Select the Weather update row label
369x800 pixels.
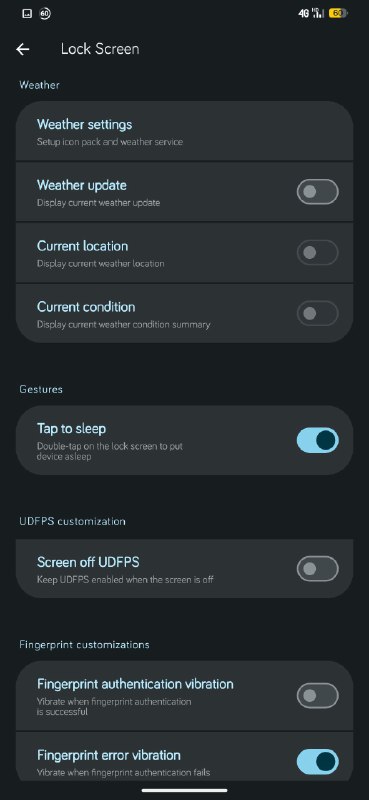[x=82, y=185]
